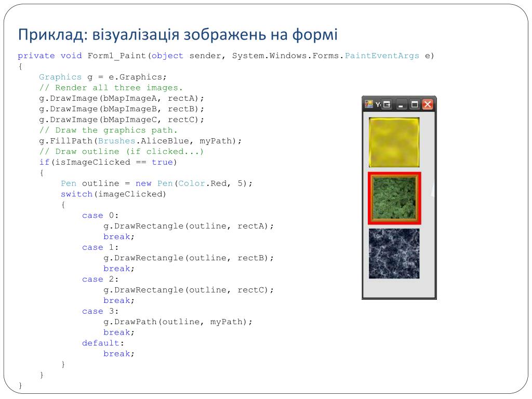The height and width of the screenshot is (399, 532).
Task: Click the 'case 3:' label
Action: [x=100, y=311]
